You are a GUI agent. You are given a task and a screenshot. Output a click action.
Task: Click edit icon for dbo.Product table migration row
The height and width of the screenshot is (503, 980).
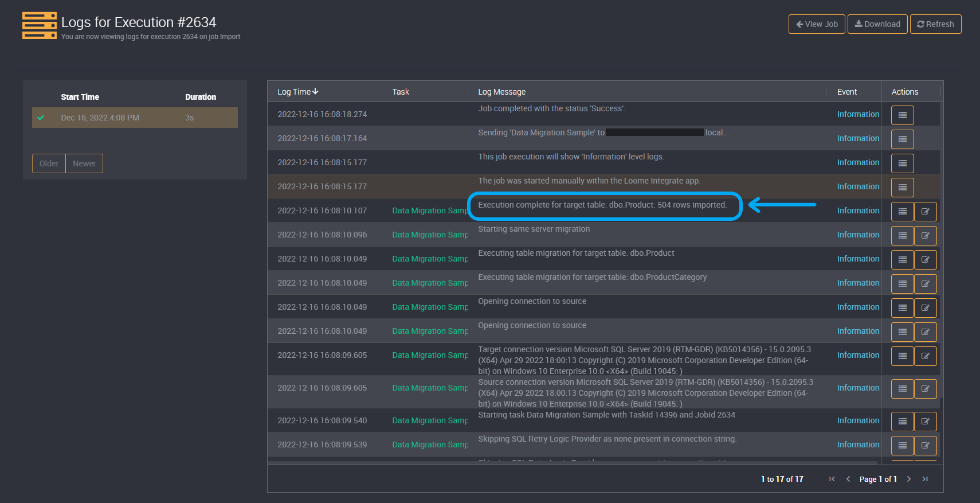point(926,260)
